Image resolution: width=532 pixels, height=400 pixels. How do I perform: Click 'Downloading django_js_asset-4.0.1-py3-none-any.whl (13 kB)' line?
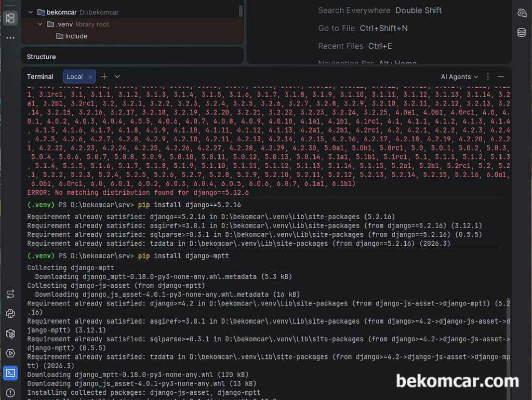click(141, 383)
